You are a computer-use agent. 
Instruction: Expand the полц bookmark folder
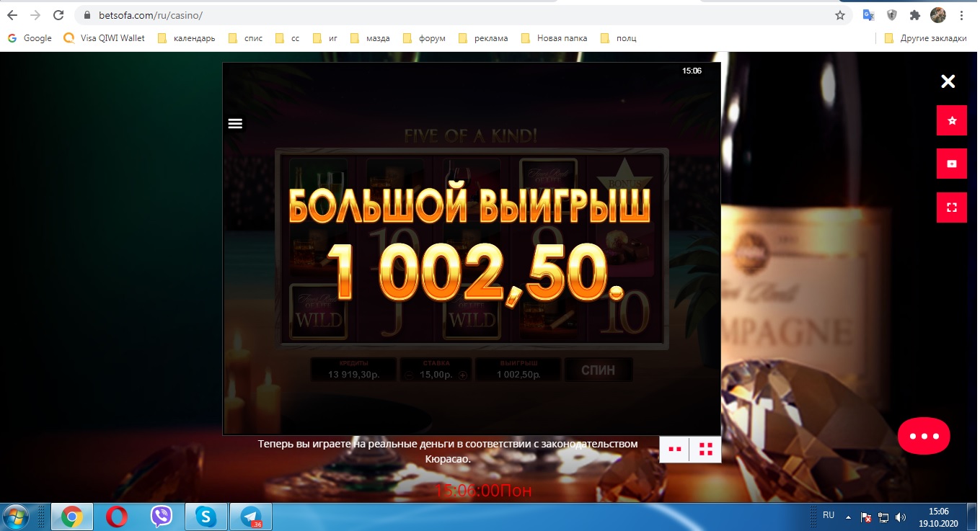point(618,38)
